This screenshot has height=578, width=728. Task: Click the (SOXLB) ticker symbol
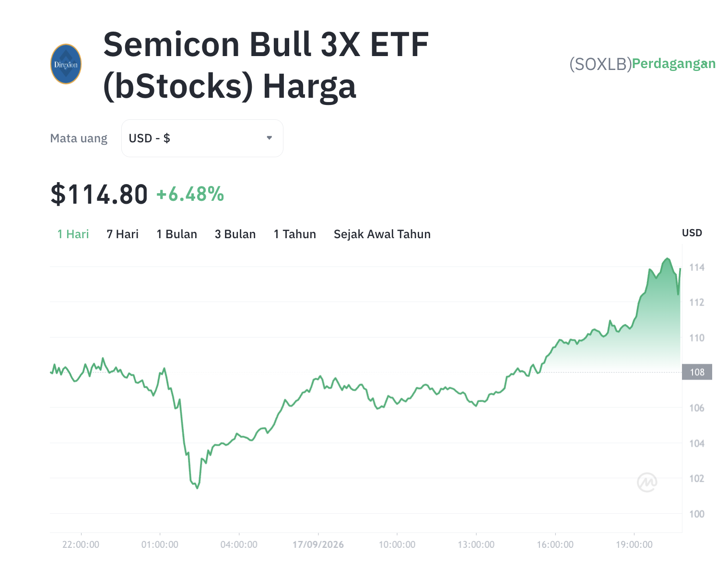tap(600, 64)
